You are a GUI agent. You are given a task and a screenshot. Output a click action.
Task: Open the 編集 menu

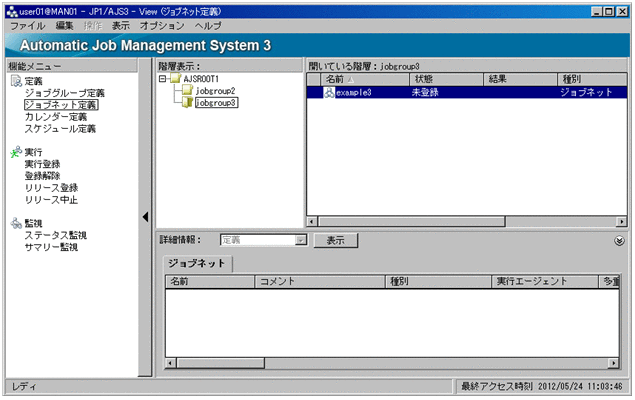coord(64,26)
